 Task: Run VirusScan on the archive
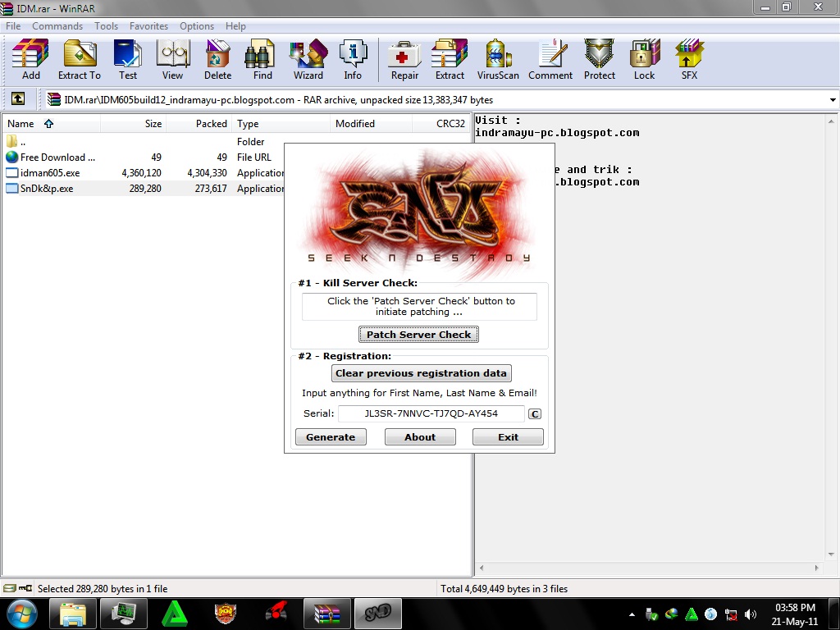(x=498, y=59)
